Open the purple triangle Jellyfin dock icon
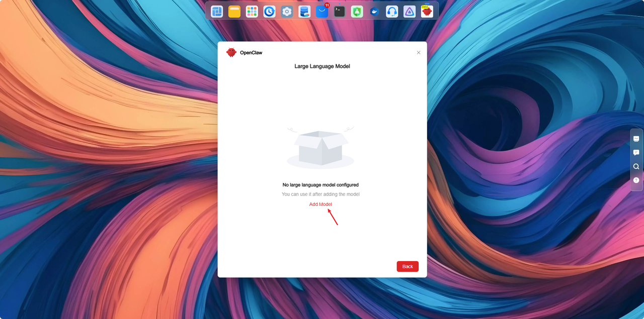 click(410, 11)
